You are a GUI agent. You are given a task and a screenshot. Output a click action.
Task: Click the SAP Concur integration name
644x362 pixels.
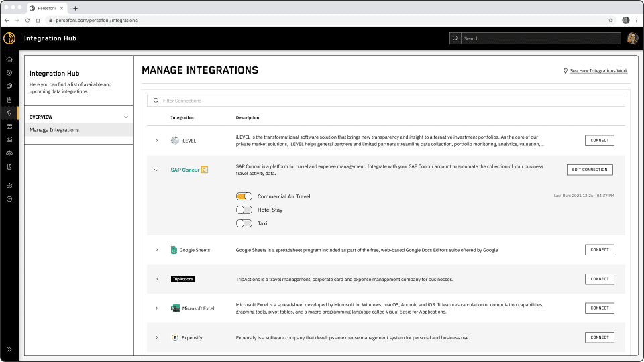(x=185, y=170)
